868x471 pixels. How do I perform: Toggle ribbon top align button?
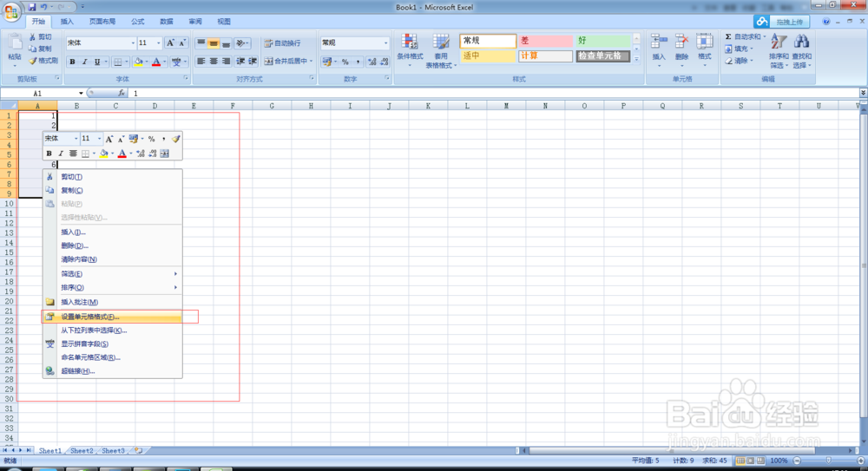[201, 43]
